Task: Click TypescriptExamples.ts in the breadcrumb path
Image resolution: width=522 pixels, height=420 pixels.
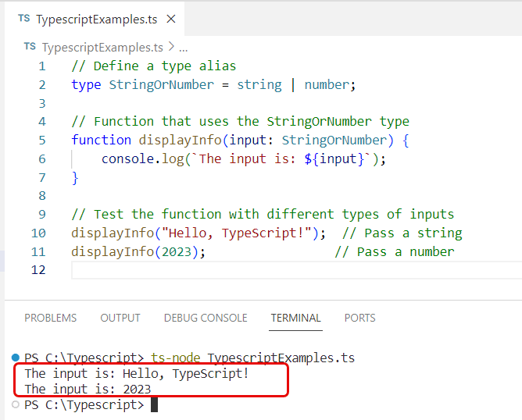Action: point(102,48)
